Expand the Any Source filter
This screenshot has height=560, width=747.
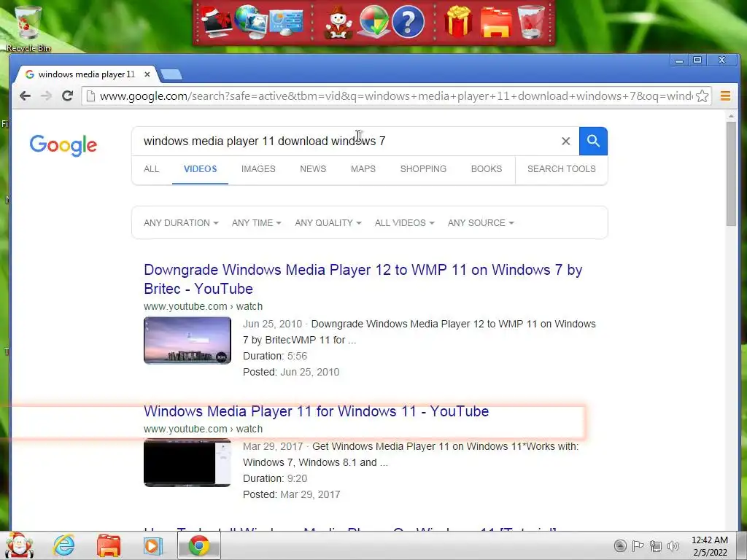click(481, 223)
